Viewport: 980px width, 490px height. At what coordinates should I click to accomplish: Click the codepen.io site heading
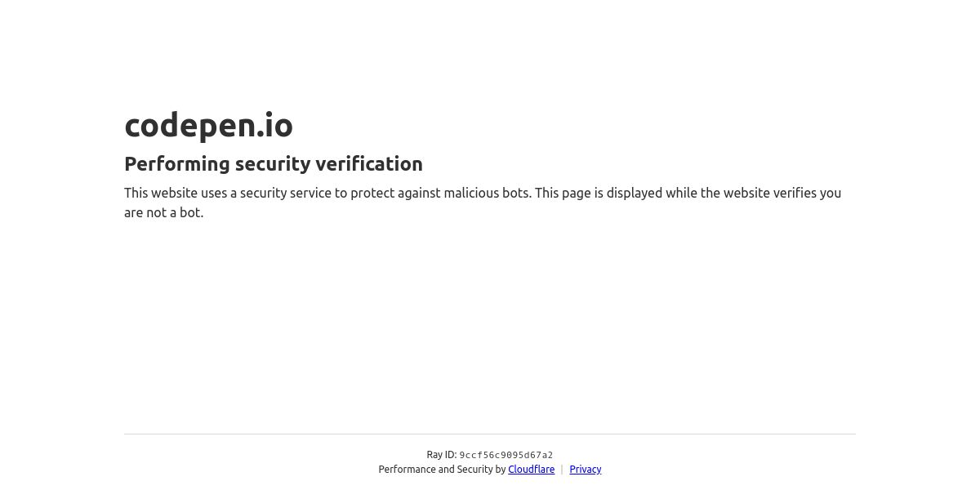(x=208, y=125)
